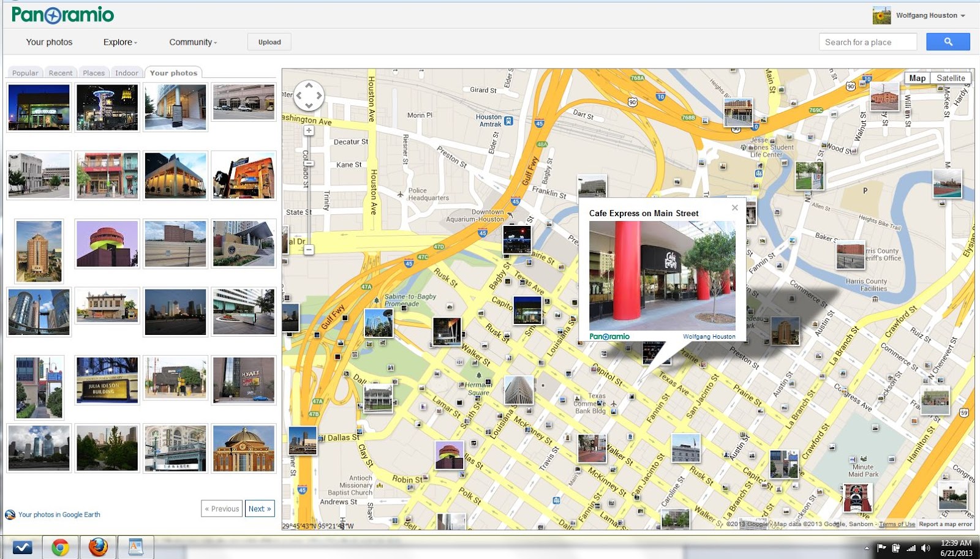Go to the Previous page of photos
The height and width of the screenshot is (559, 980).
point(222,509)
